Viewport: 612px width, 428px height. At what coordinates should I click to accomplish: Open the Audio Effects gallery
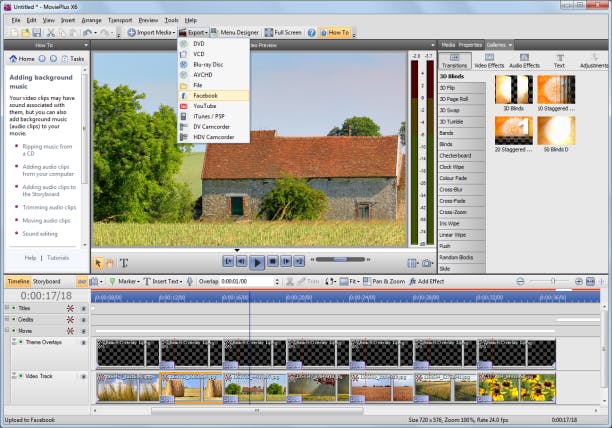pyautogui.click(x=525, y=57)
